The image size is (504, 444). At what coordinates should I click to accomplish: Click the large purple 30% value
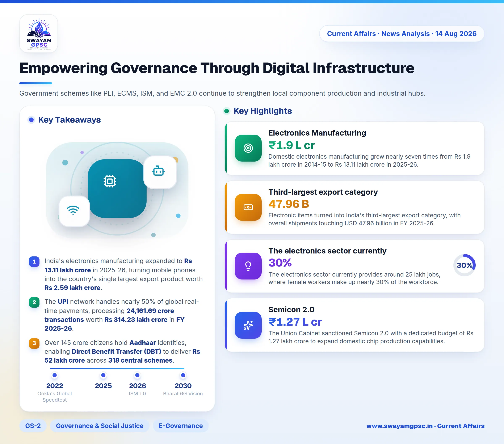click(x=280, y=263)
